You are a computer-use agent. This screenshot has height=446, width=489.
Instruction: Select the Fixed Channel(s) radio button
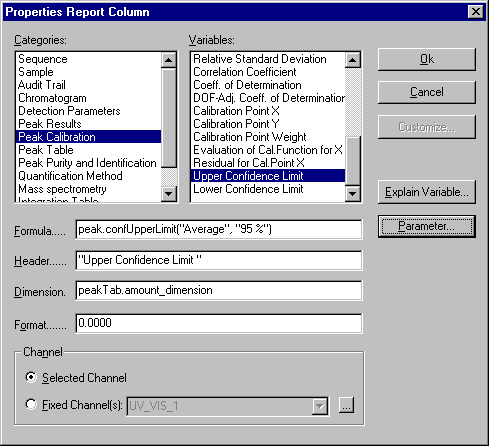pos(31,404)
